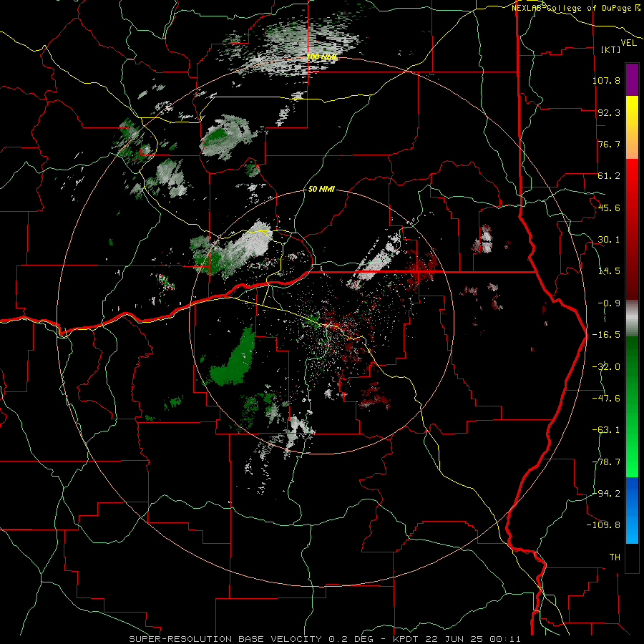Screen dimensions: 644x644
Task: Select the -78.7 velocity scale value
Action: (606, 462)
